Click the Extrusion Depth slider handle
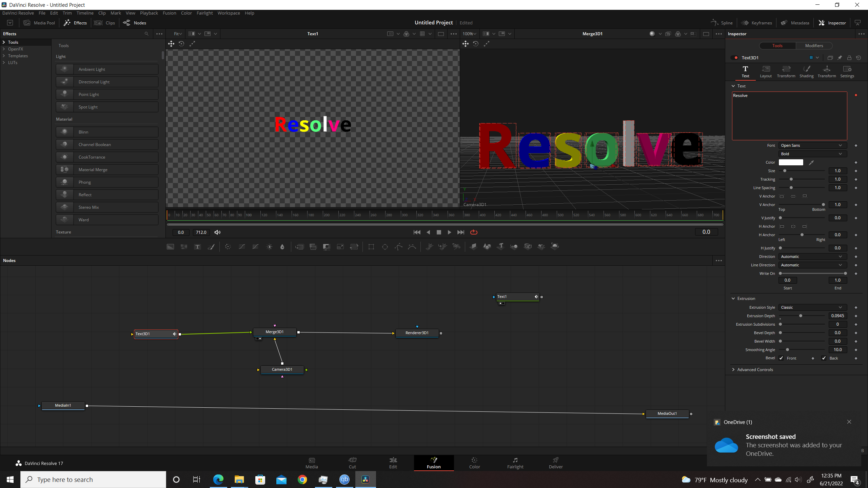 (x=801, y=316)
